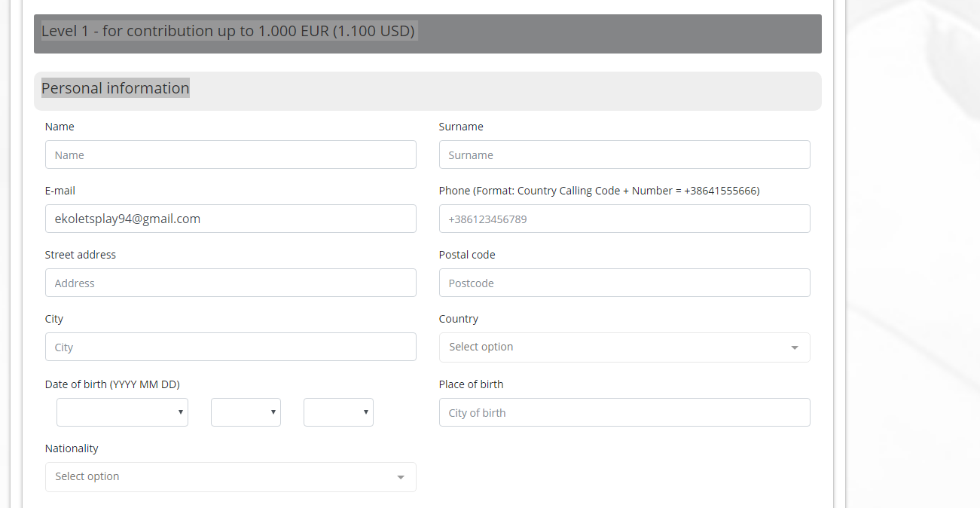Open the birth month dropdown
Screen dimensions: 980x508
[x=246, y=412]
